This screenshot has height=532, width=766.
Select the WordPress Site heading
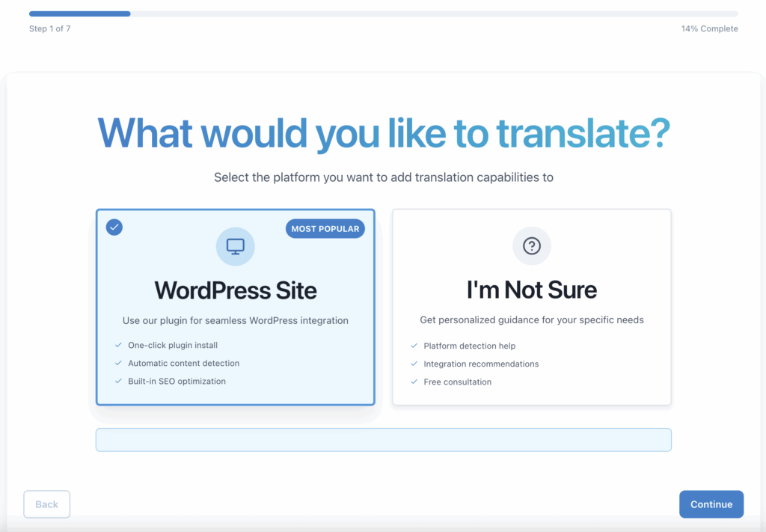coord(236,290)
